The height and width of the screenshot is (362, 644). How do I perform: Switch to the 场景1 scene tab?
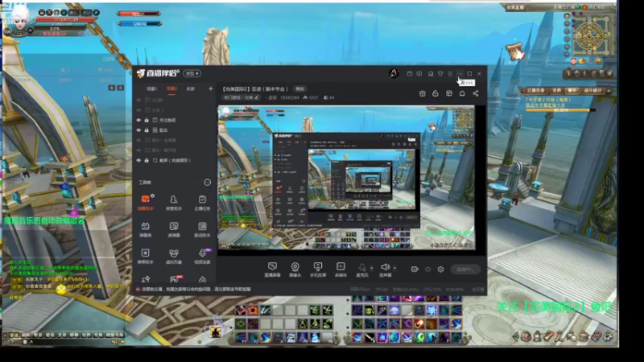[151, 88]
